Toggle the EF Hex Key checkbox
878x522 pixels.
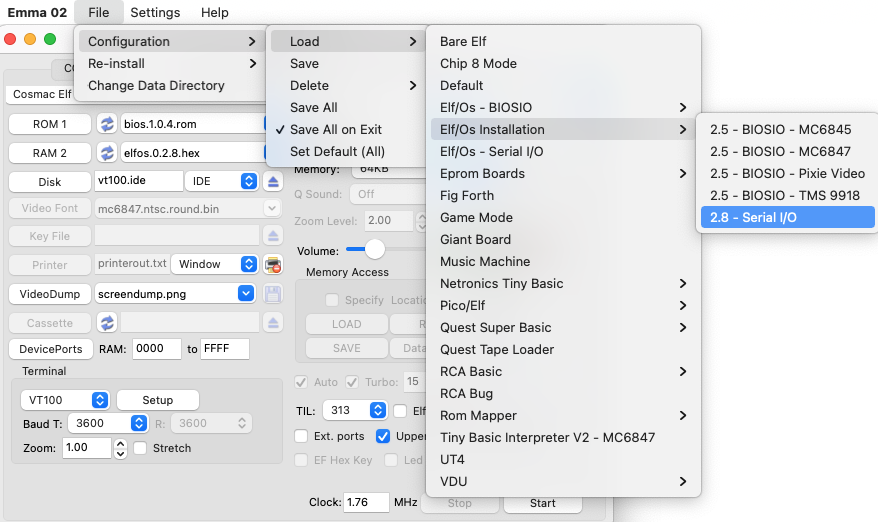301,460
